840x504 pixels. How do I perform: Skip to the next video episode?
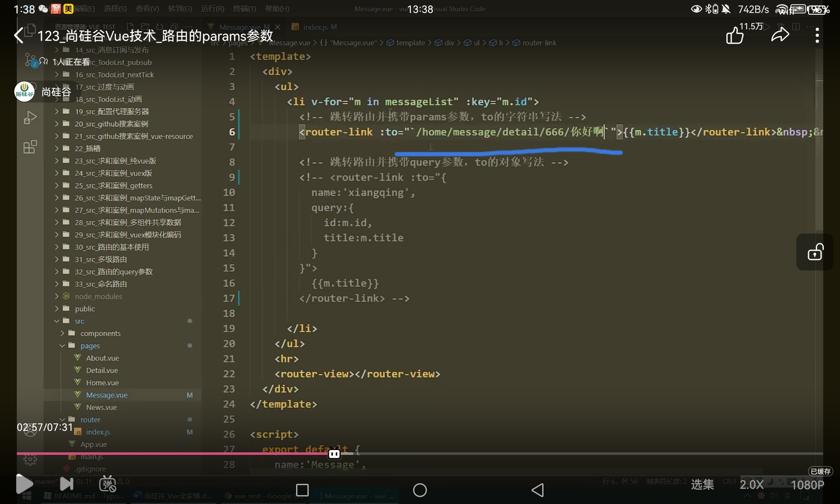coord(66,484)
